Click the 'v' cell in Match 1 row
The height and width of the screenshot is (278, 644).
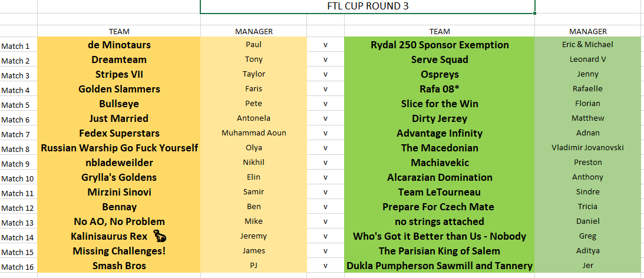(325, 45)
